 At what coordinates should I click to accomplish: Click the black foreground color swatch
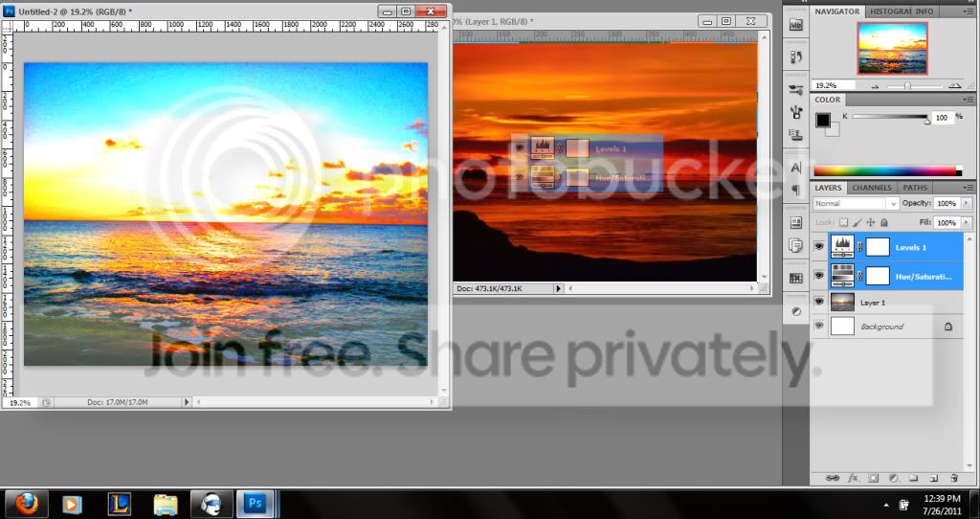click(822, 120)
